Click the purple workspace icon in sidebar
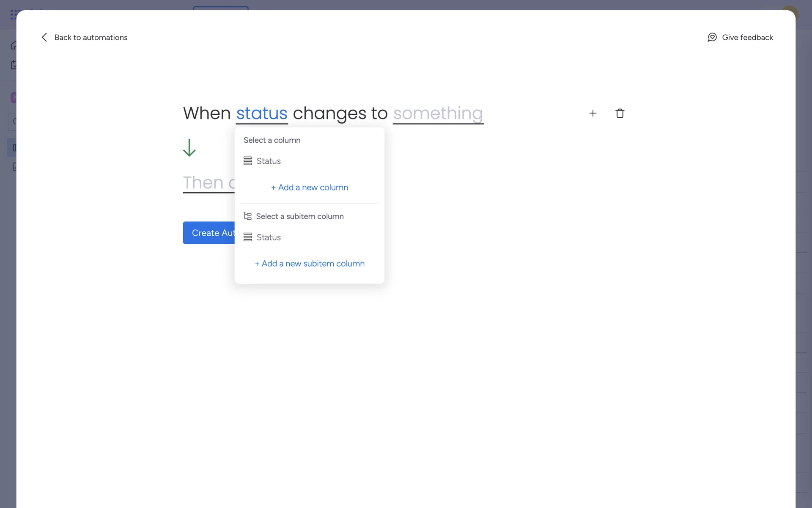The height and width of the screenshot is (508, 812). point(14,98)
